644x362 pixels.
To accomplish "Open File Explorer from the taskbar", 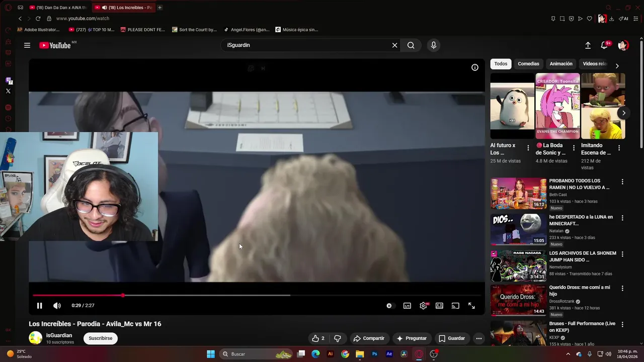I will [360, 354].
